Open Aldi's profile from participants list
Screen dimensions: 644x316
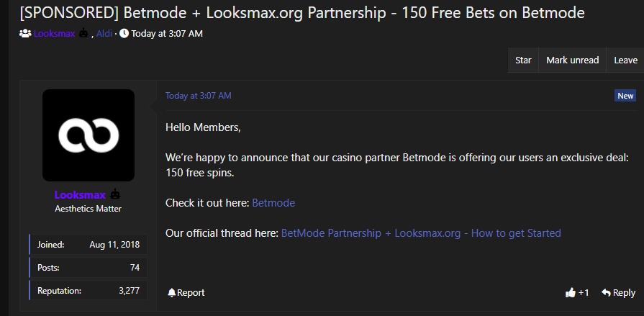[104, 34]
